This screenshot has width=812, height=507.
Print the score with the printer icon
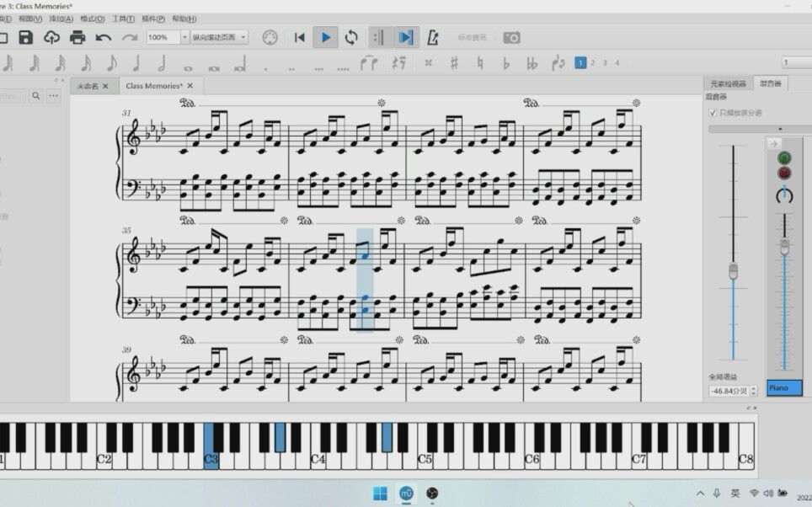click(x=77, y=37)
